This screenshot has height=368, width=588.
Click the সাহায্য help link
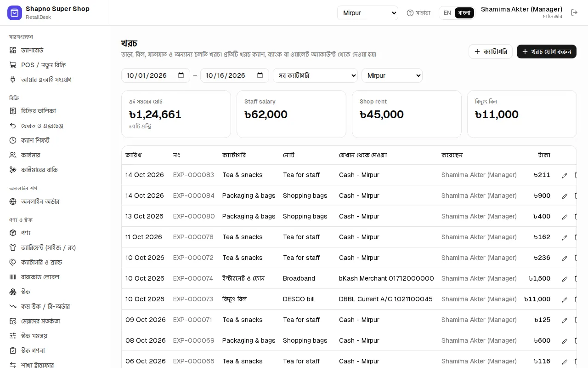(418, 13)
